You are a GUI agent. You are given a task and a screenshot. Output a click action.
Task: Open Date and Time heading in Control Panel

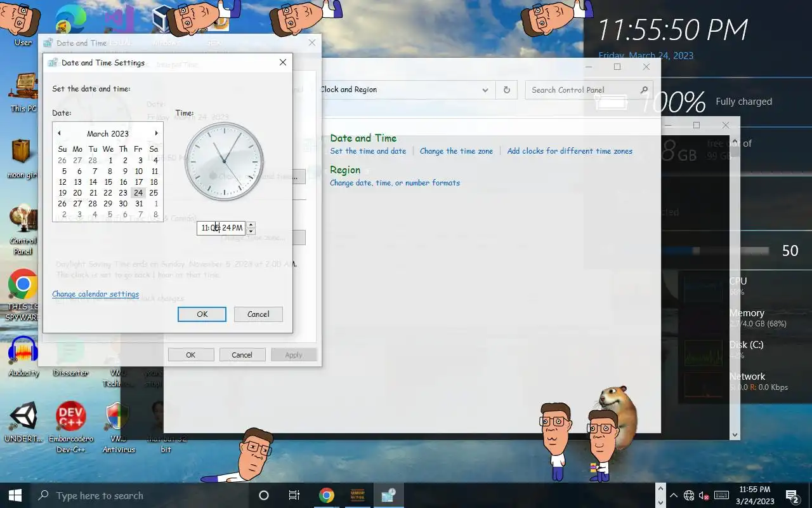363,138
